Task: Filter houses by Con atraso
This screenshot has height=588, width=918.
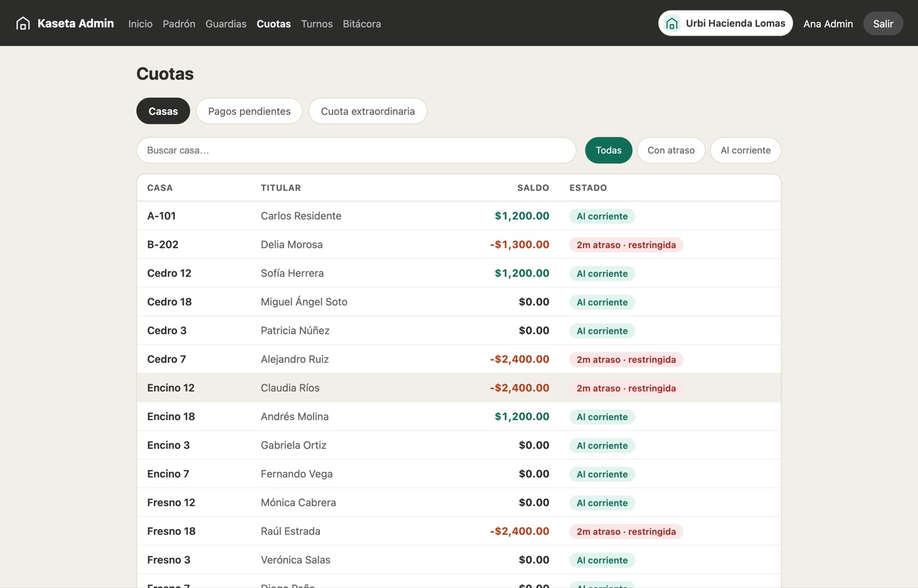Action: tap(671, 150)
